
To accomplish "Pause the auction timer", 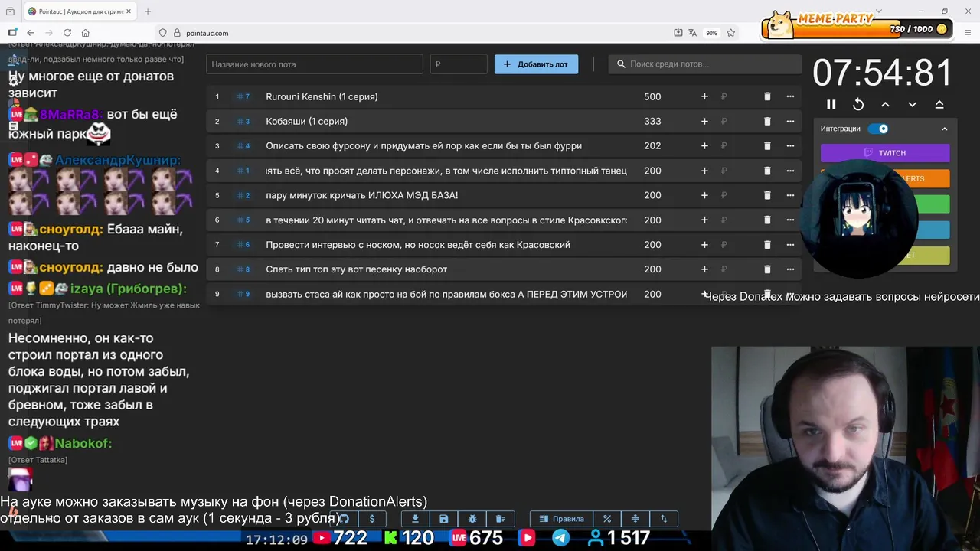I will [831, 105].
